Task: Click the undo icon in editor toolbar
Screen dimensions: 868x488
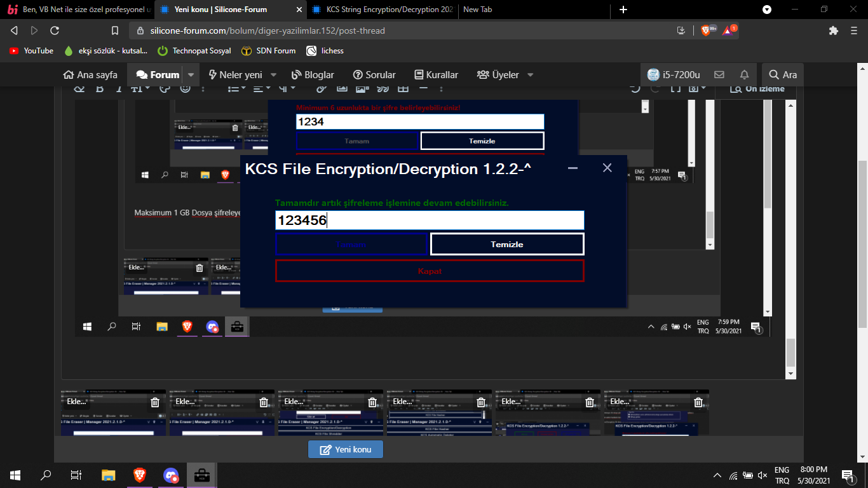Action: [x=635, y=89]
